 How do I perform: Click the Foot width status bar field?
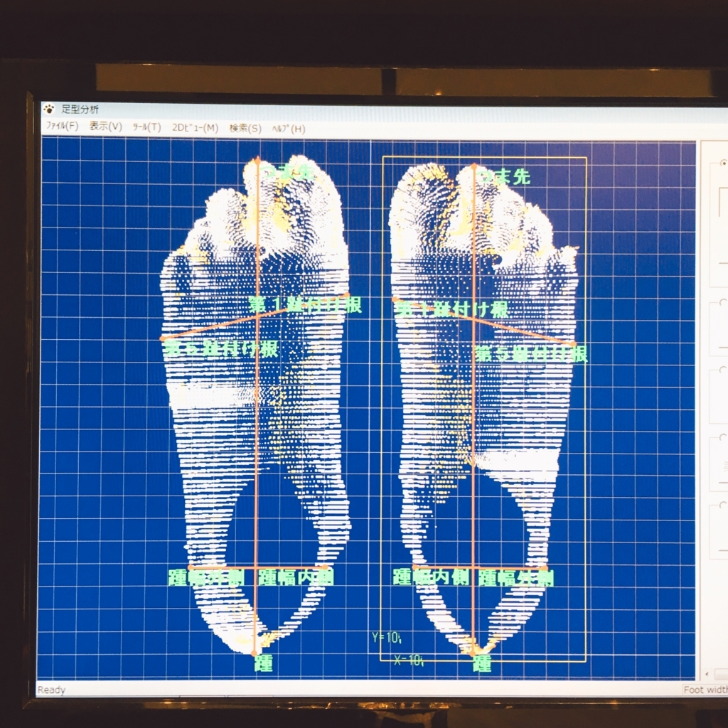coord(706,690)
